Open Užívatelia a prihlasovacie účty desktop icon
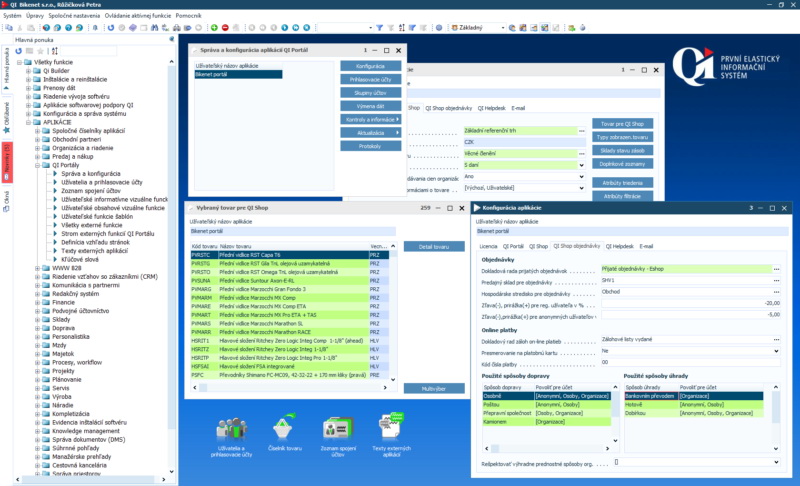 pyautogui.click(x=231, y=436)
